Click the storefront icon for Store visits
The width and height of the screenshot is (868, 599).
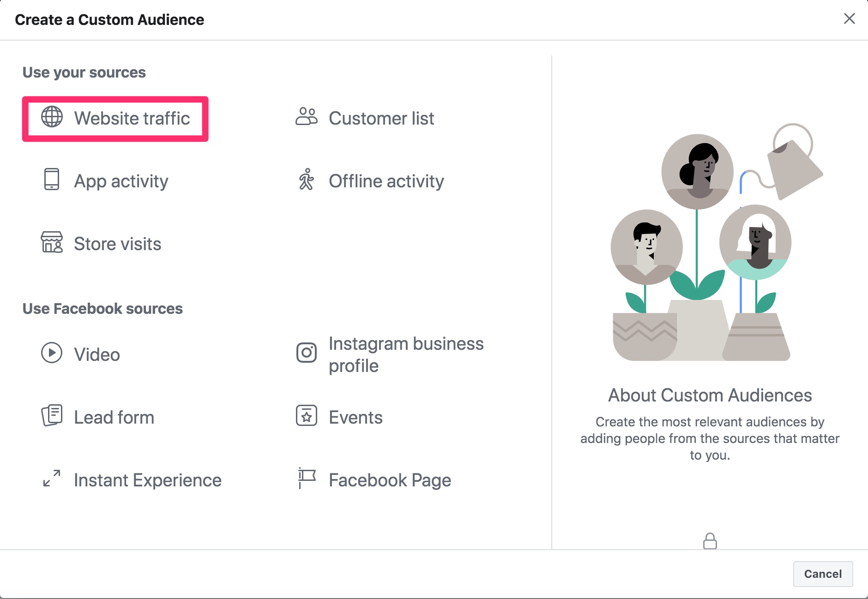52,242
